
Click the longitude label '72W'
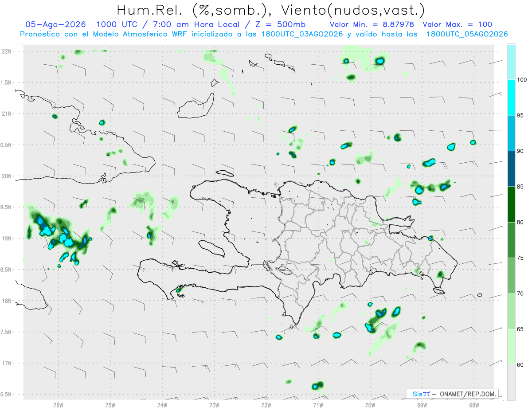(266, 404)
